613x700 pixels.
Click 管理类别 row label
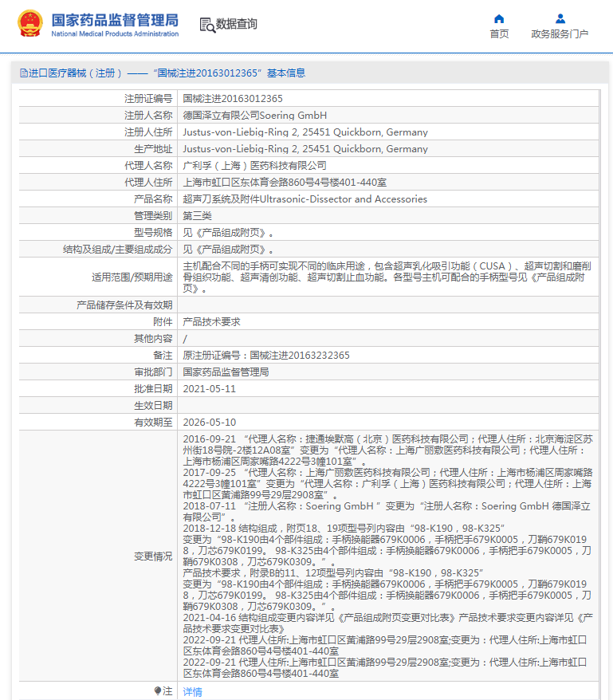coord(153,216)
